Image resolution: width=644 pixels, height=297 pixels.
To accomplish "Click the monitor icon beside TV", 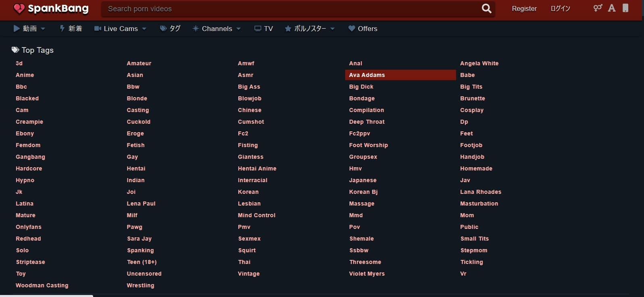I will 258,29.
